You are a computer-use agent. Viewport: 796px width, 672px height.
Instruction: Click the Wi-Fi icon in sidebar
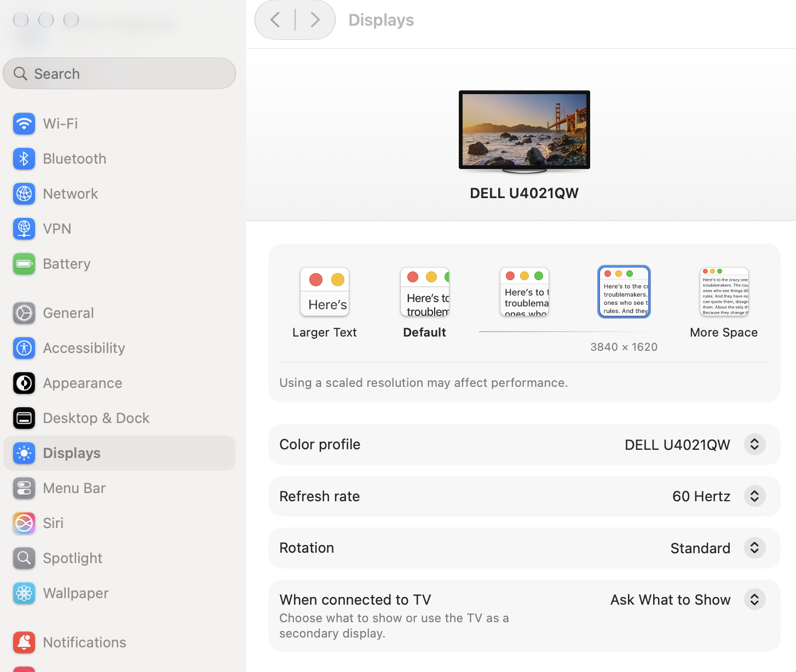pos(24,124)
